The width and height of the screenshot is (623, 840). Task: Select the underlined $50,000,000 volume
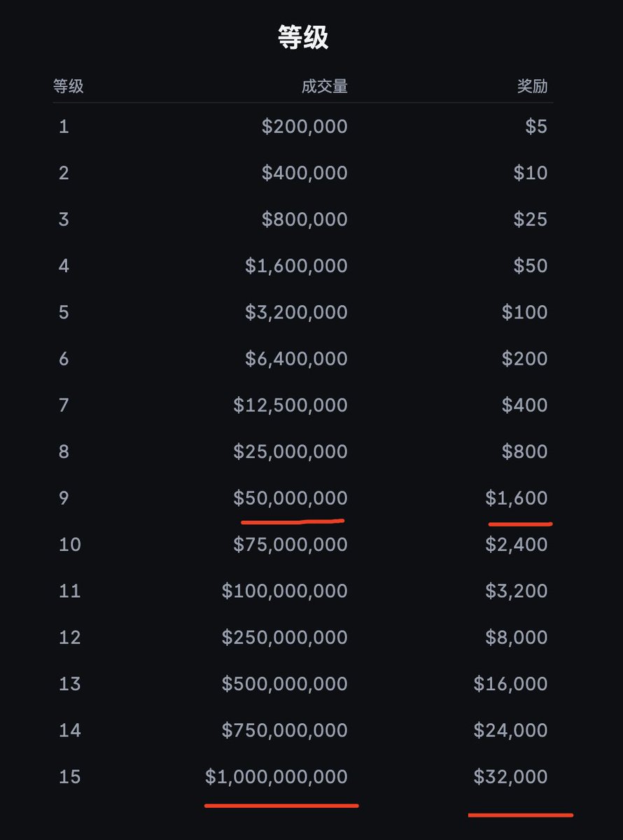pos(290,498)
